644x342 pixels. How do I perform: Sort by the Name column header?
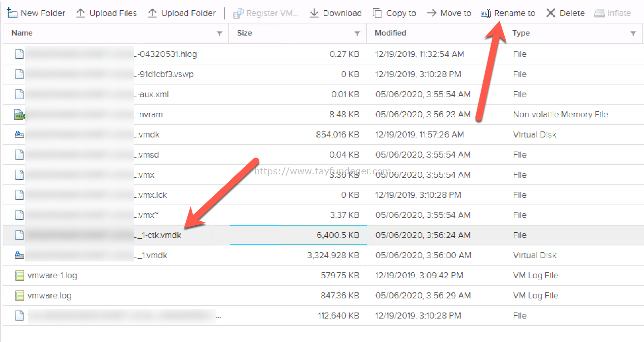click(22, 33)
